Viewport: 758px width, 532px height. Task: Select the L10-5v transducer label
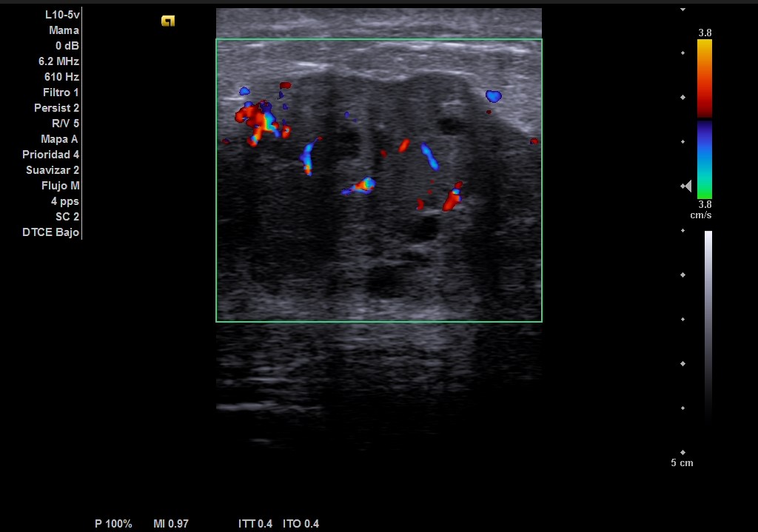pyautogui.click(x=62, y=15)
